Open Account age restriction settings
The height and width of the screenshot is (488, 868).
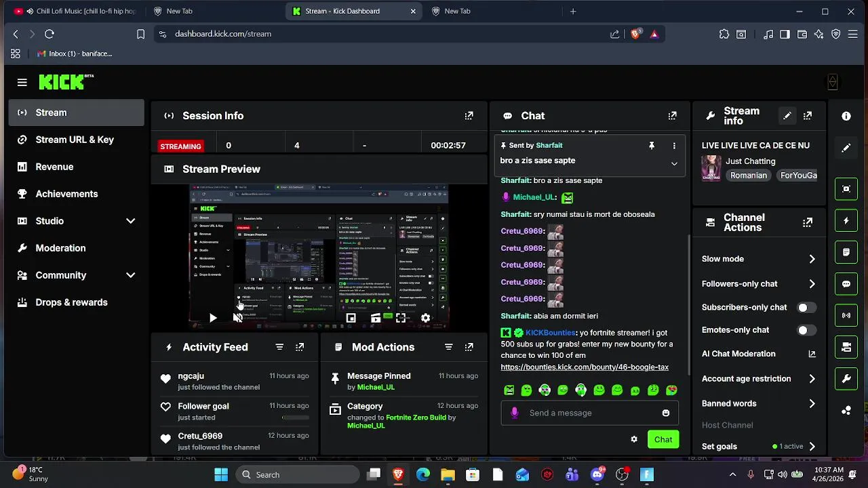click(759, 379)
